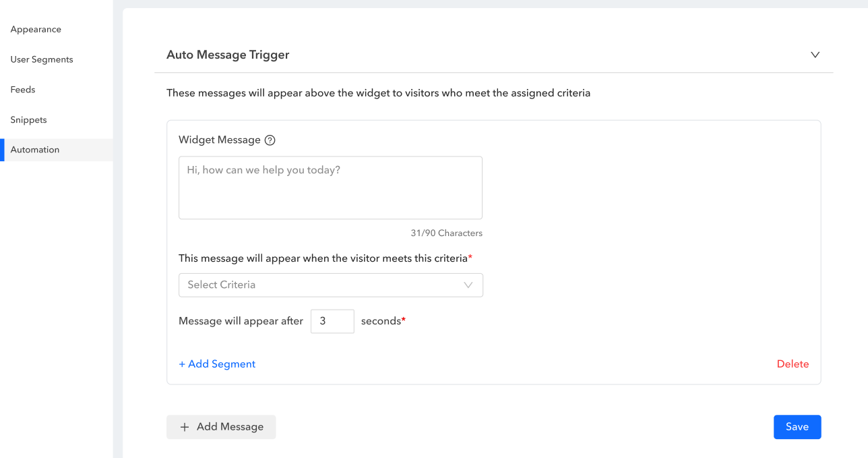This screenshot has width=868, height=458.
Task: Go to User Segments settings
Action: click(x=41, y=59)
